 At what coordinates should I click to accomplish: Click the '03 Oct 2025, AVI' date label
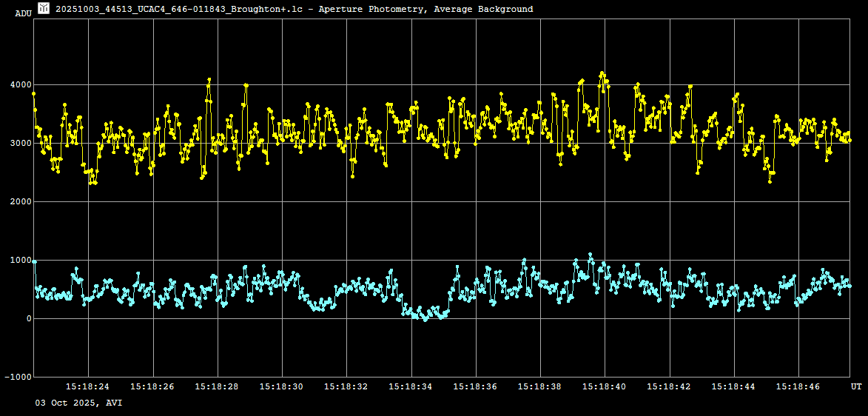click(78, 403)
